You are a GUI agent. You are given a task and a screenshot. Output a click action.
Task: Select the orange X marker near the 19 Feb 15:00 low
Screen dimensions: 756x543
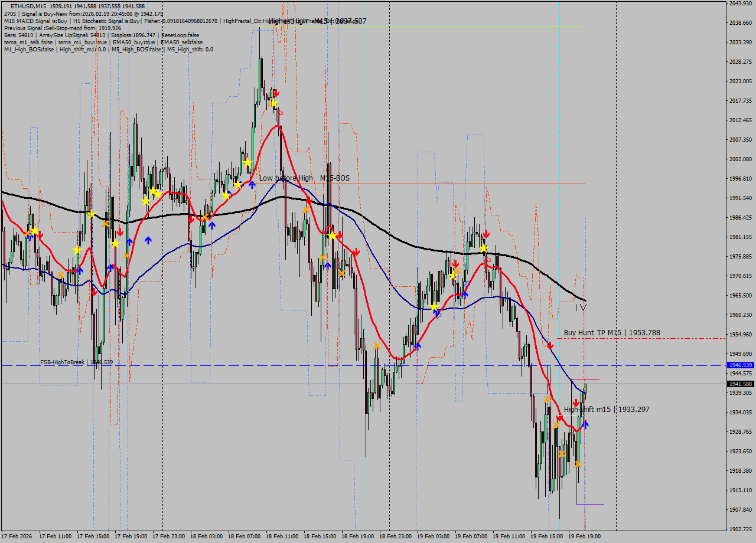561,454
